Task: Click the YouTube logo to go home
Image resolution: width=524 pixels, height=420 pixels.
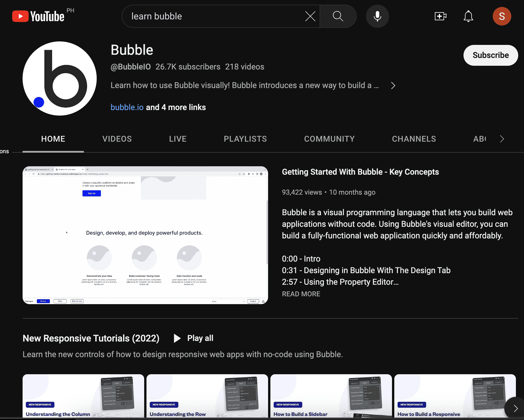Action: tap(38, 16)
